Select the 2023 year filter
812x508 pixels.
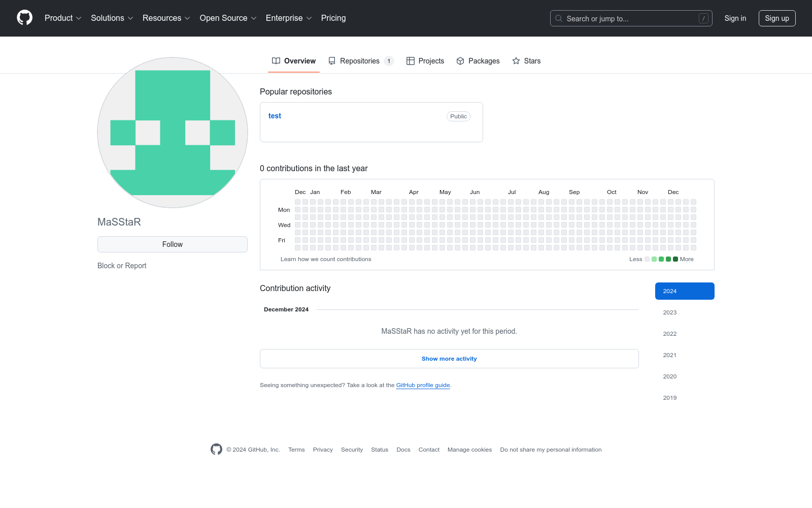coord(685,312)
